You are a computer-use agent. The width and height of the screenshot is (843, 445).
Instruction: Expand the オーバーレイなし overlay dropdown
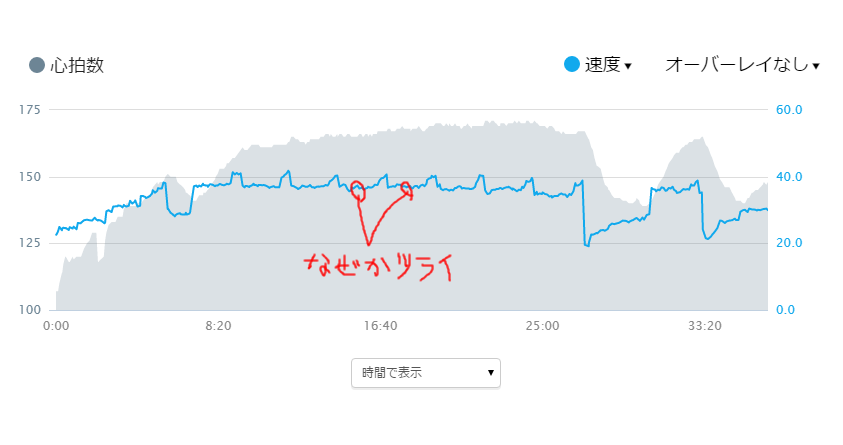tap(742, 65)
